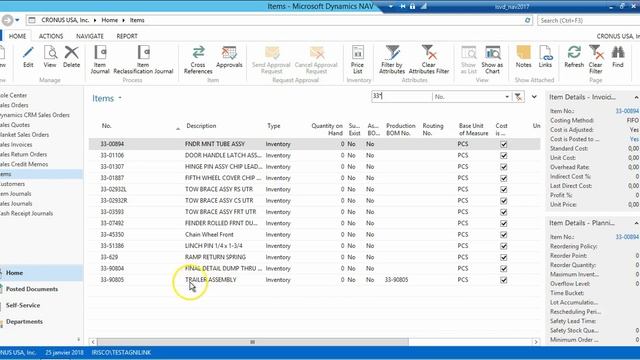The image size is (640, 360).
Task: Open Item Reclassification Journal
Action: point(143,60)
